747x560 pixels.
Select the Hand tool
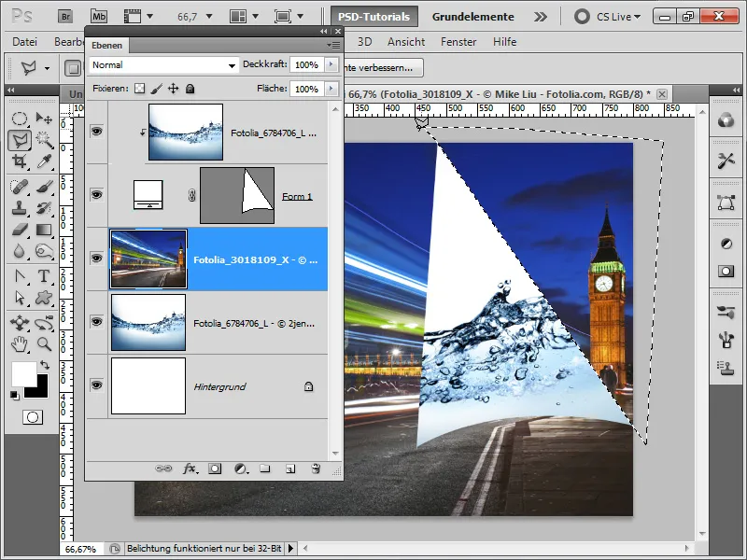(19, 344)
